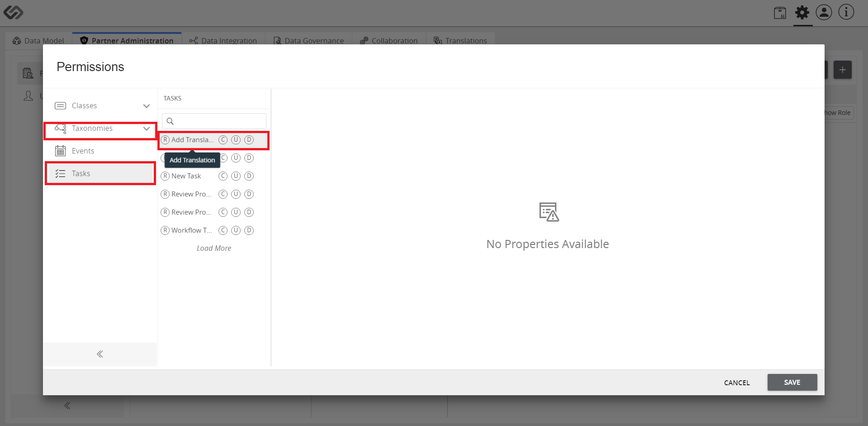Click the plus add button behind dialog
Screen dimensions: 868x426
pos(842,70)
